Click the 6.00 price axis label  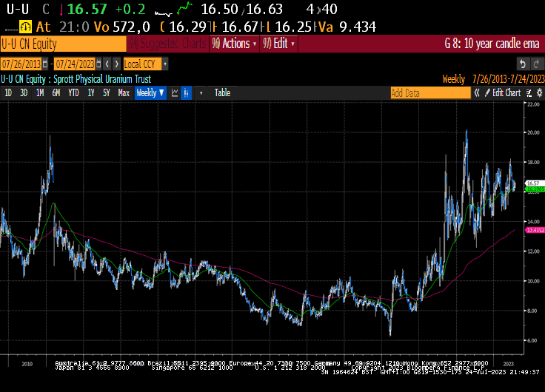click(x=532, y=341)
